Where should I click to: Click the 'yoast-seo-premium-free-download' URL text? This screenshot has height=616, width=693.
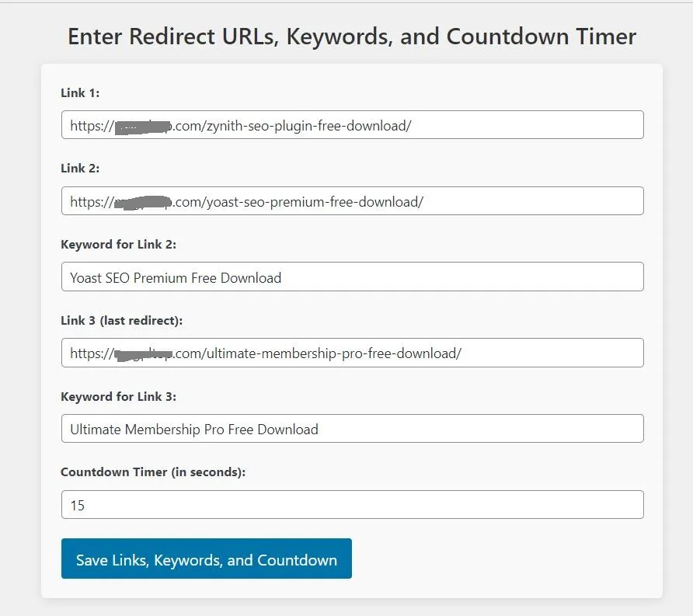coord(313,201)
